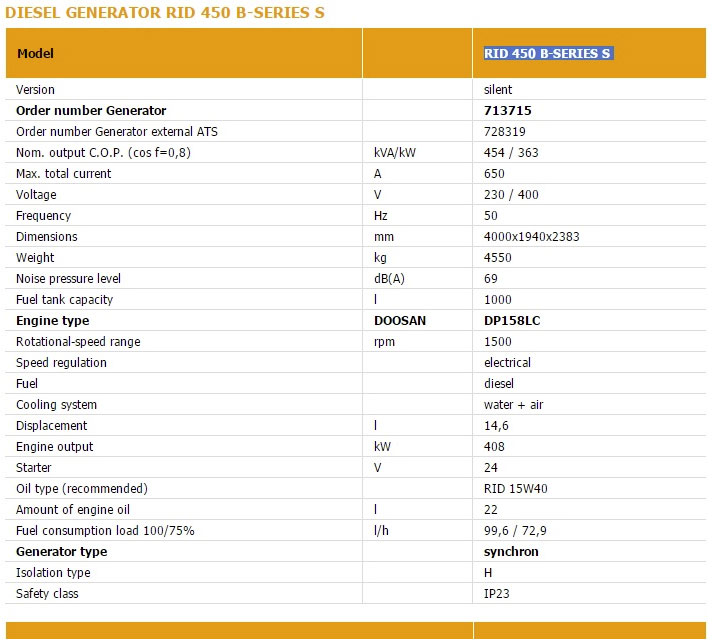Click 'Fuel consumption load 100/75%' label
Screen dimensions: 713x641
click(105, 531)
